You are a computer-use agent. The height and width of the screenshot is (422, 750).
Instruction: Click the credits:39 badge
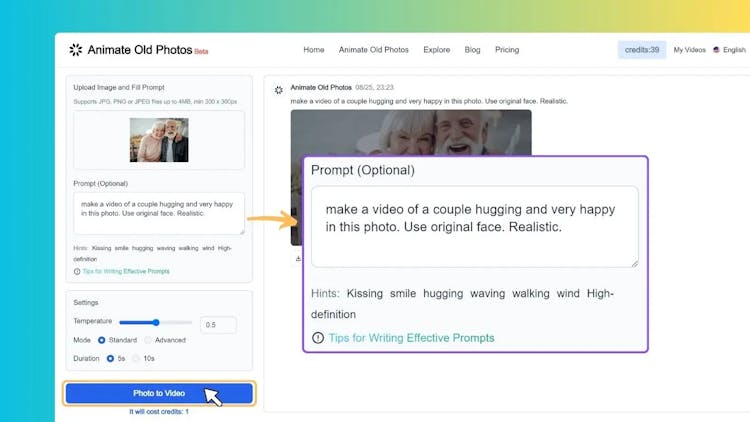tap(641, 50)
